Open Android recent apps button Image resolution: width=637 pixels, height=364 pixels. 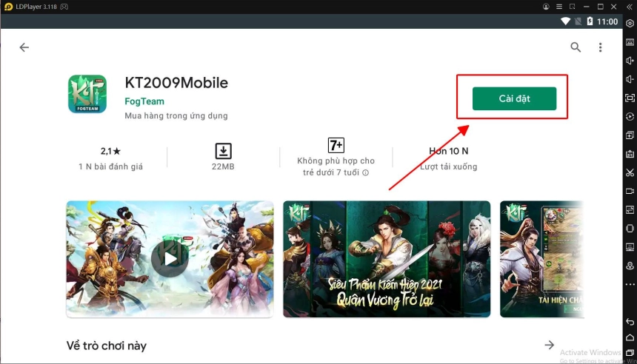point(630,354)
